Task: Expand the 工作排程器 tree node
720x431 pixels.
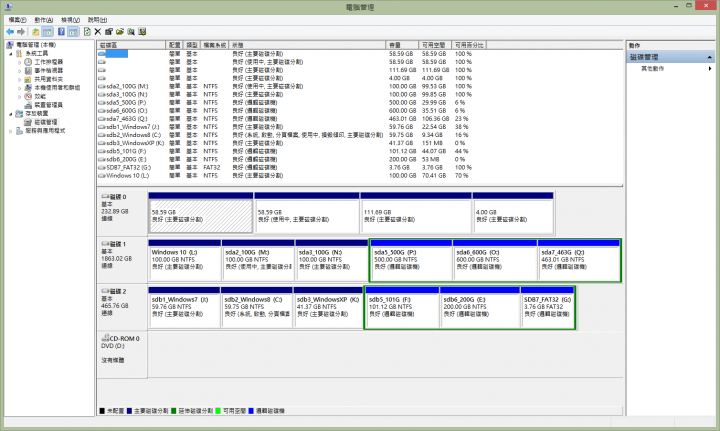Action: [x=18, y=62]
